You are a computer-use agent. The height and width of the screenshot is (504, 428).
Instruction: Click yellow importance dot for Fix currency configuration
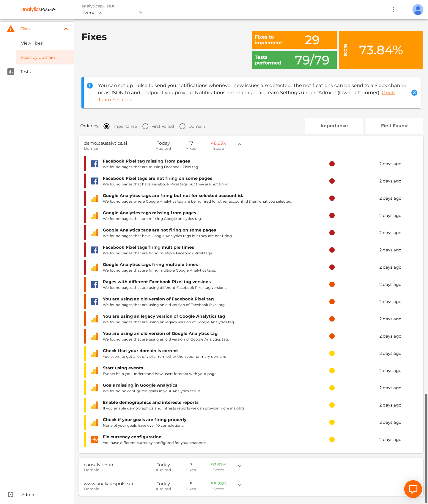pyautogui.click(x=332, y=440)
